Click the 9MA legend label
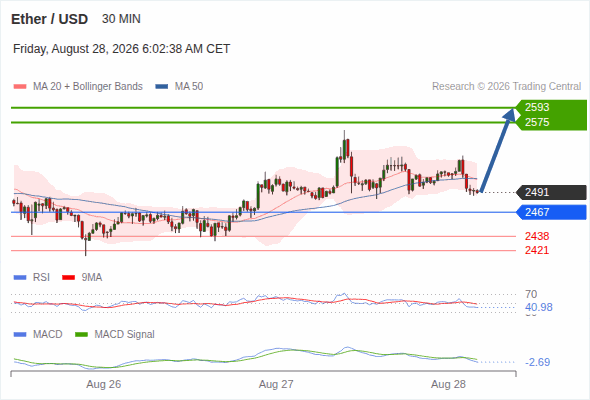This screenshot has height=400, width=590. click(x=92, y=278)
